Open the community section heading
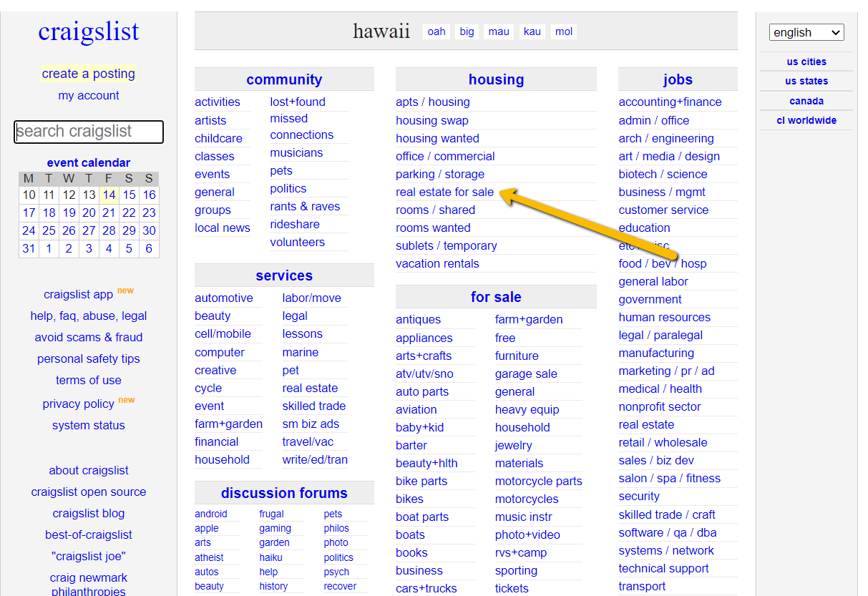This screenshot has height=596, width=868. tap(284, 79)
